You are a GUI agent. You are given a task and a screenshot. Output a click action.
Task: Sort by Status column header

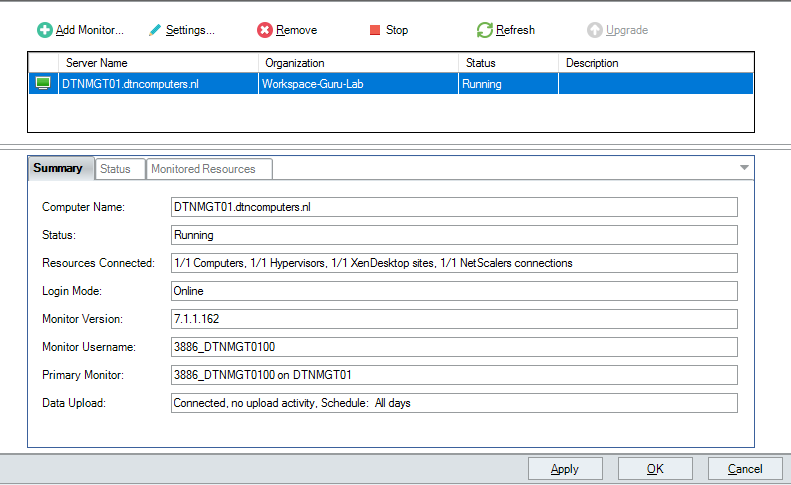[x=508, y=63]
